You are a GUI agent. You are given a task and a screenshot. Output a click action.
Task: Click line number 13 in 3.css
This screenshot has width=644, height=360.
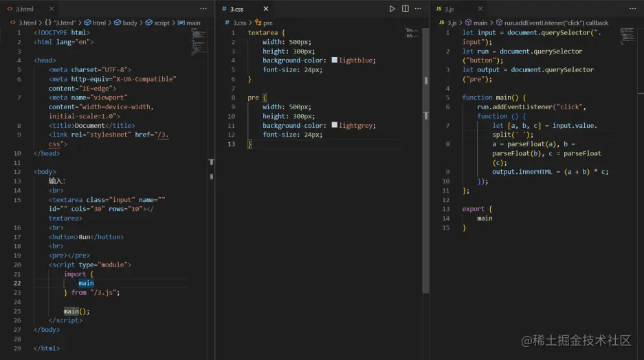[x=231, y=144]
